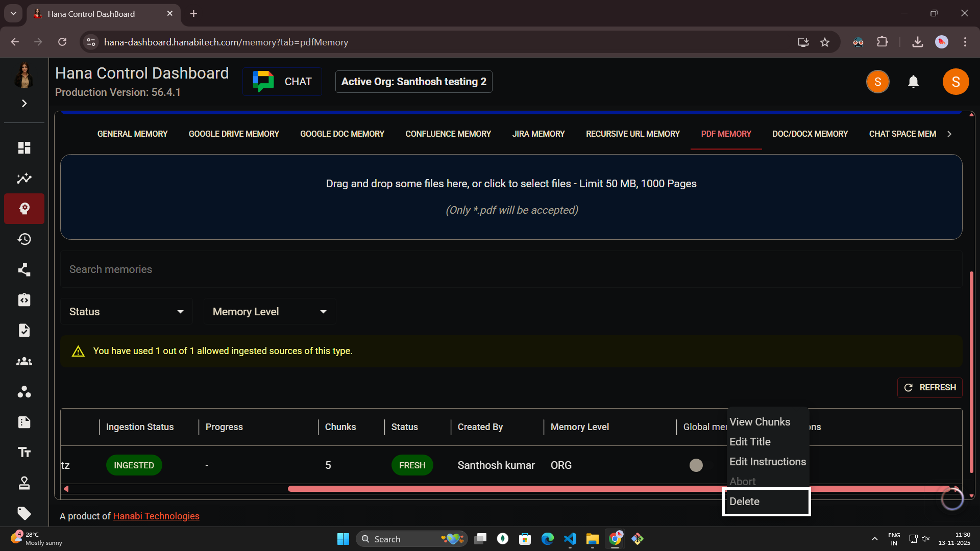Open the Dashboard panel from the sidebar

pos(24,147)
